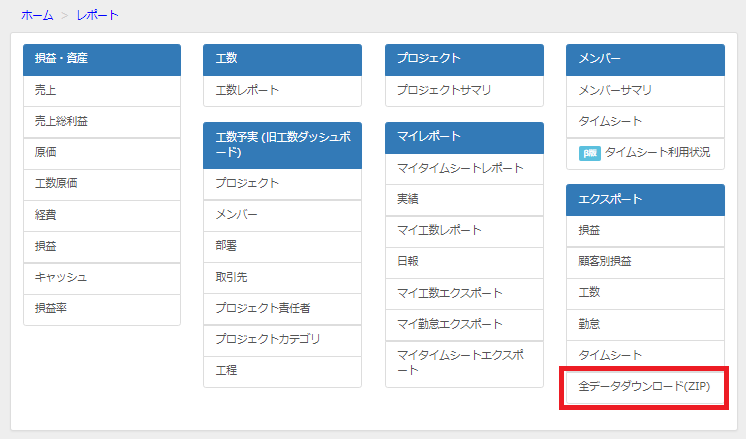Click マイ勤怠エクスポート
This screenshot has height=439, width=746.
[x=449, y=323]
